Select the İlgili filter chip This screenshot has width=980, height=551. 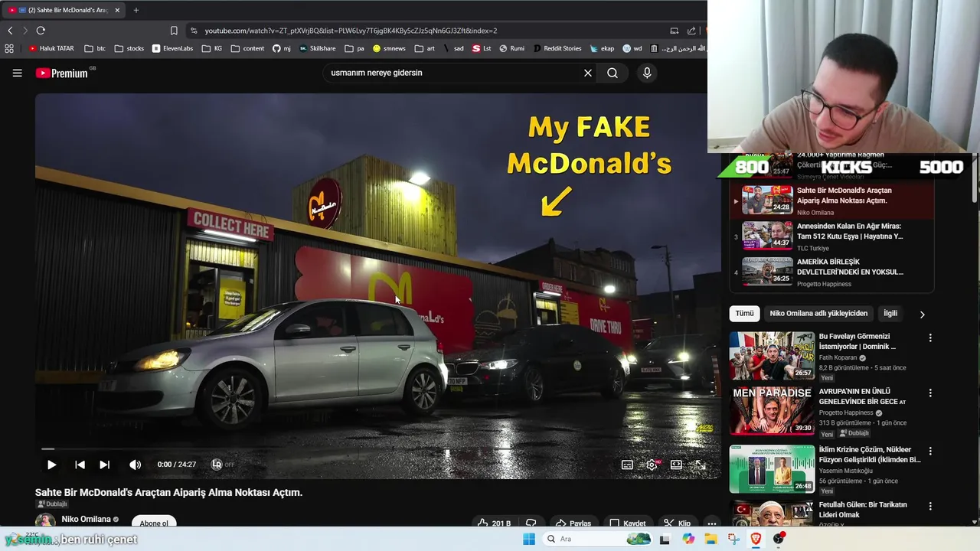890,313
